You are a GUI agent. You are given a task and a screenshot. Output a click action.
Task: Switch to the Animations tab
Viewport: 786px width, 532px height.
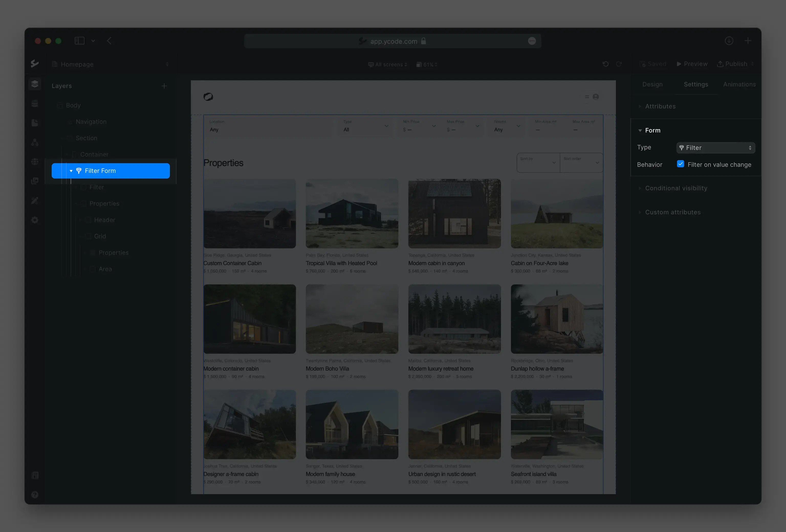tap(739, 84)
